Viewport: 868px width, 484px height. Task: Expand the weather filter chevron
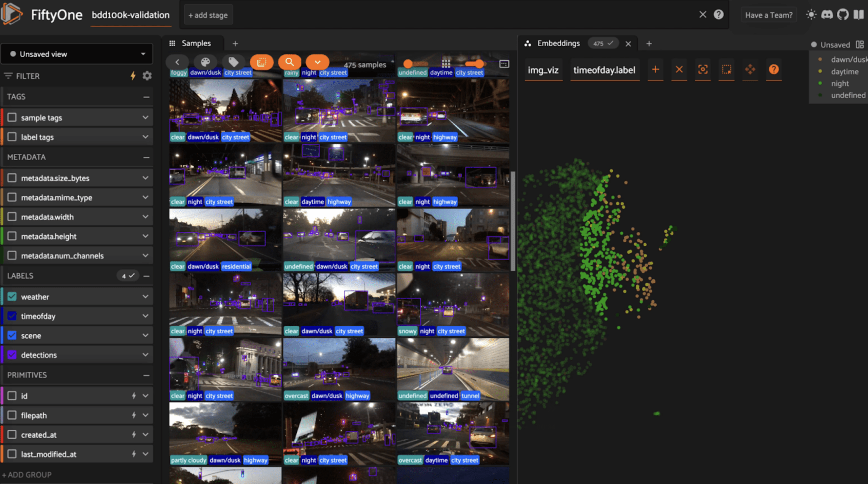coord(145,296)
